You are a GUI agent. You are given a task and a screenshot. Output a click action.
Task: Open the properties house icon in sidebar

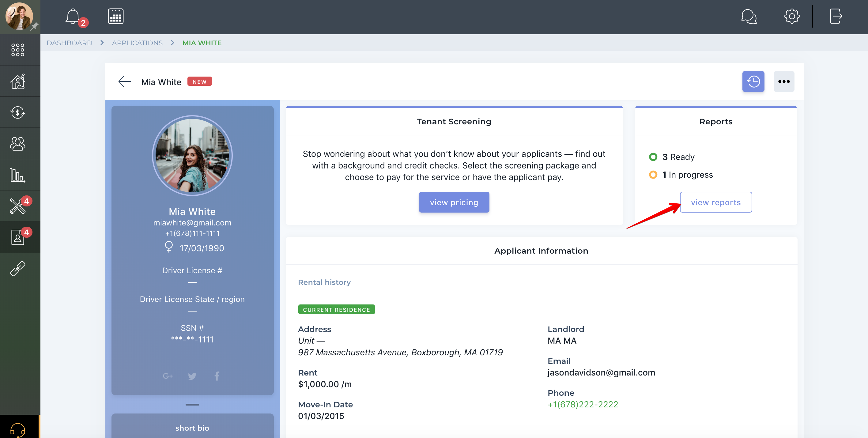pos(18,81)
